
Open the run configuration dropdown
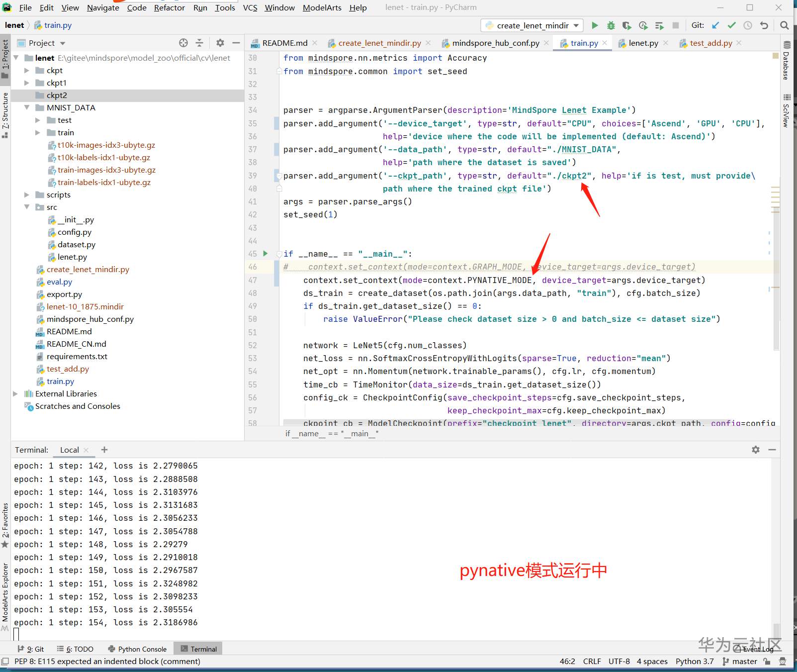pyautogui.click(x=531, y=25)
